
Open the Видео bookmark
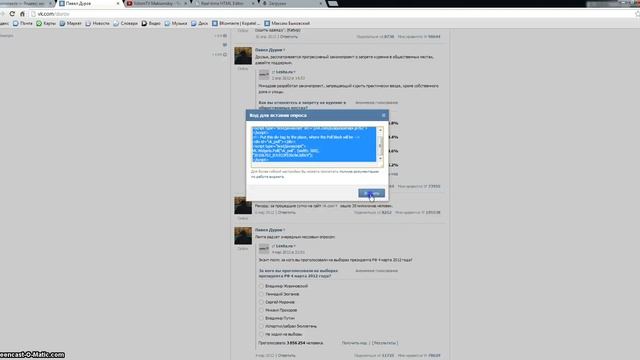(151, 23)
